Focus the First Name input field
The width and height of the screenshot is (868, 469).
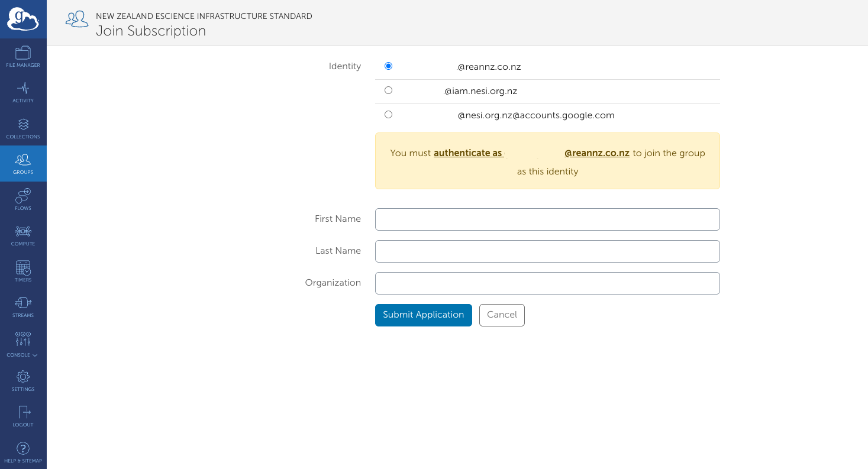[547, 219]
